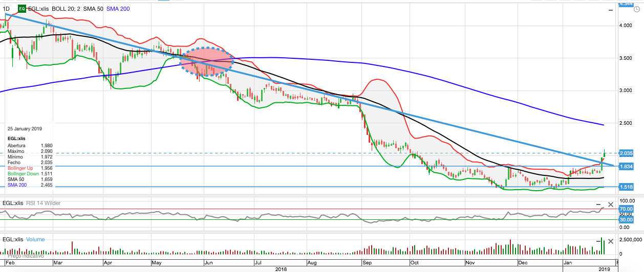This screenshot has height=272, width=644.
Task: Click the RSI 70.00 overbought level tag
Action: 627,209
